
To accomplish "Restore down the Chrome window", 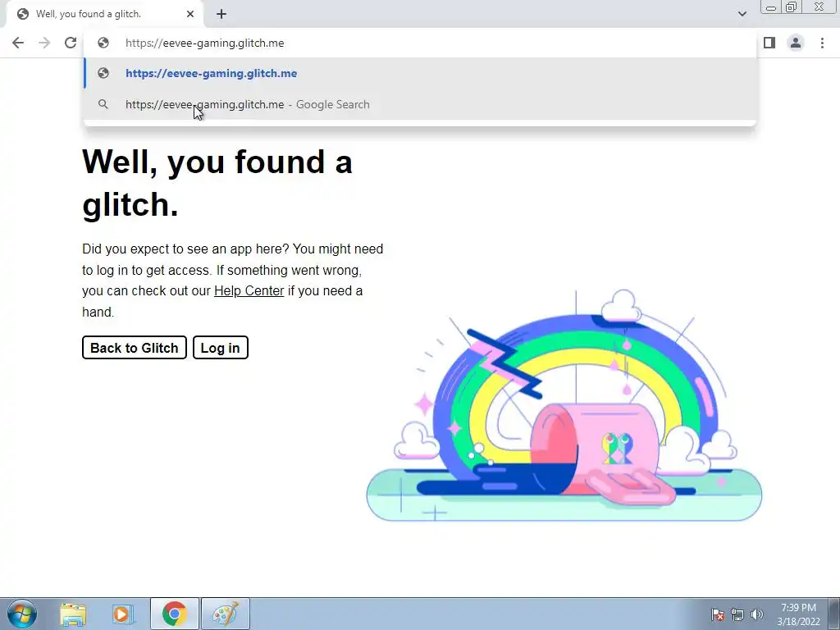I will (792, 7).
